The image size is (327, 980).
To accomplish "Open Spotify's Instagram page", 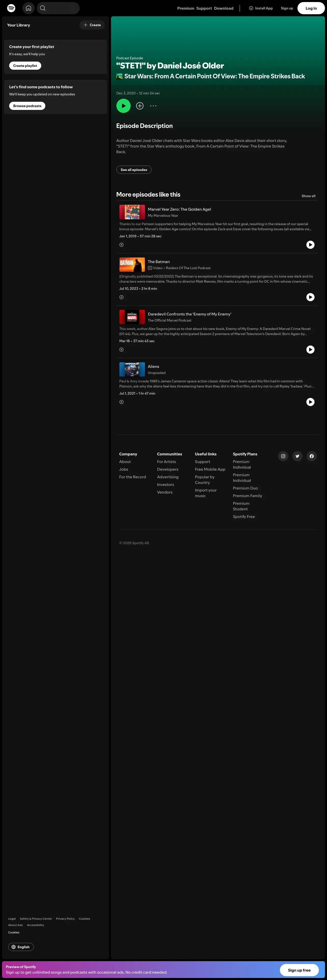I will [283, 456].
